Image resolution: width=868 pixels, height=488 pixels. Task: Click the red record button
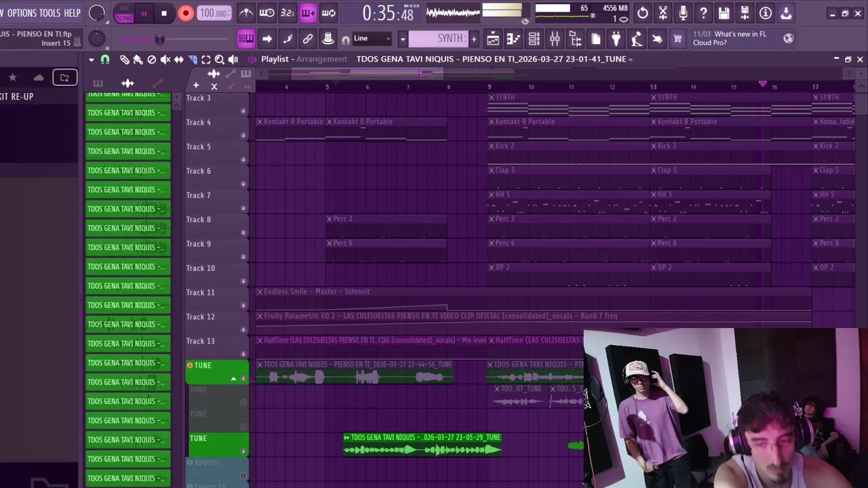pyautogui.click(x=185, y=13)
